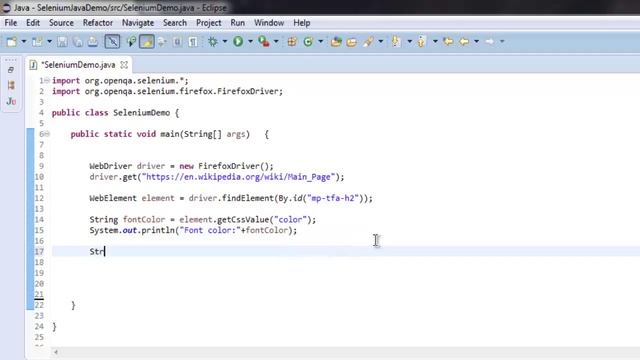Open the Search dropdown arrow
The height and width of the screenshot is (360, 640).
click(x=380, y=42)
